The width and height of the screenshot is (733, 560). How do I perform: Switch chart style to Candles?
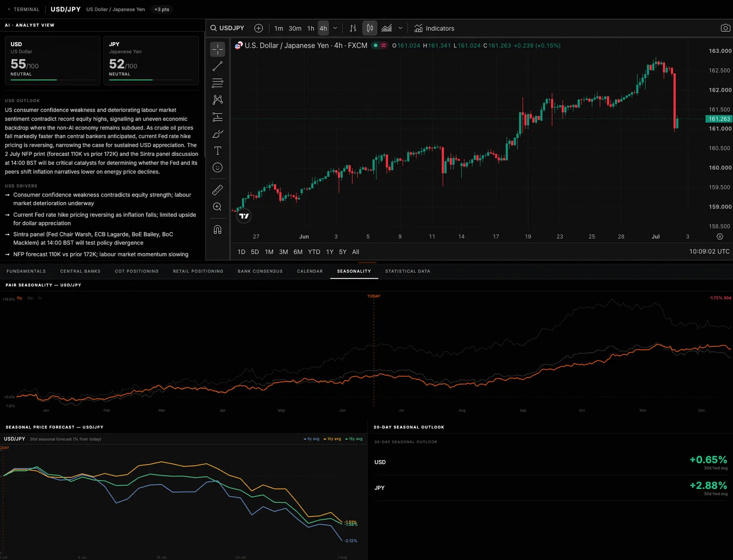click(370, 28)
